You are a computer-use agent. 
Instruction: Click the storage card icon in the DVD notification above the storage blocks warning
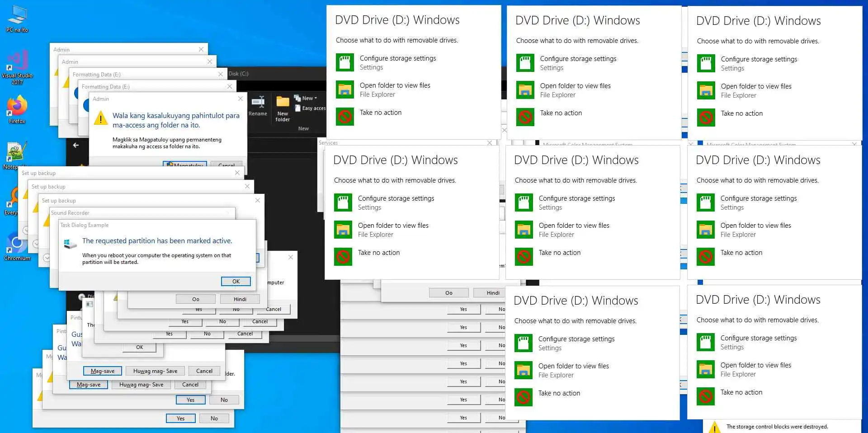click(x=706, y=343)
